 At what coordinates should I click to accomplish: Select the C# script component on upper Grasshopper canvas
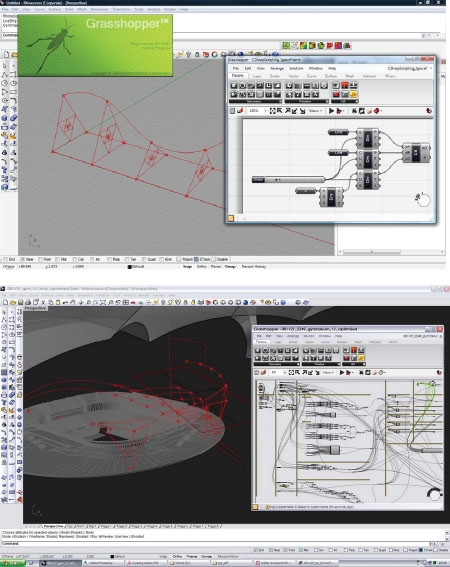pyautogui.click(x=416, y=152)
